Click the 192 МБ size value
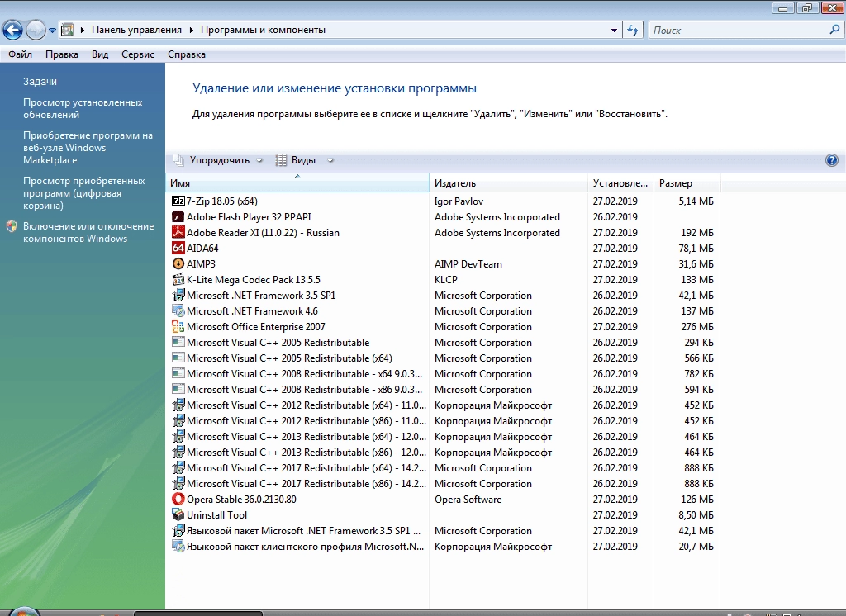 pyautogui.click(x=697, y=233)
